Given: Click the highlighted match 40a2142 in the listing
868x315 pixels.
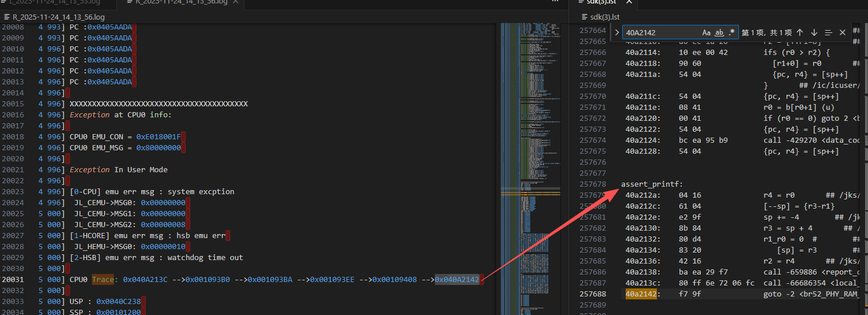Looking at the screenshot, I should [x=641, y=294].
